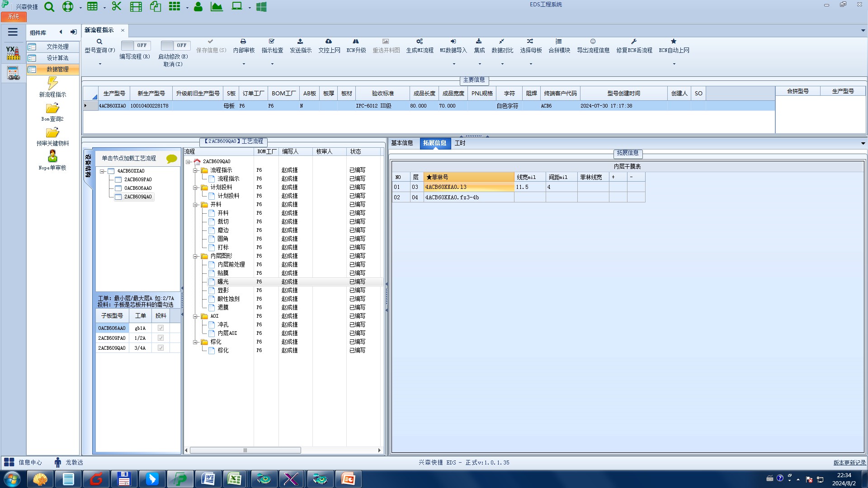The image size is (868, 488).
Task: Switch to the 工时 tab
Action: (x=460, y=143)
